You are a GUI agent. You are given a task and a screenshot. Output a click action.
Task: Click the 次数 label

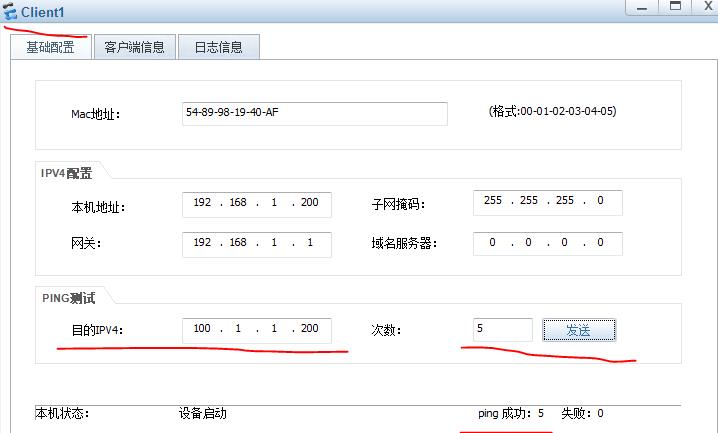pos(386,330)
